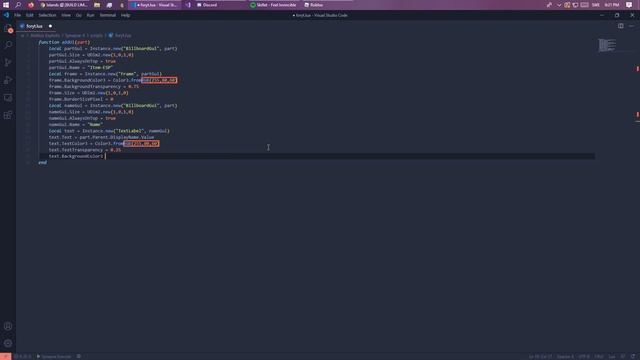Click the text.TextColor3 rgb color value
640x360 pixels.
pos(141,143)
